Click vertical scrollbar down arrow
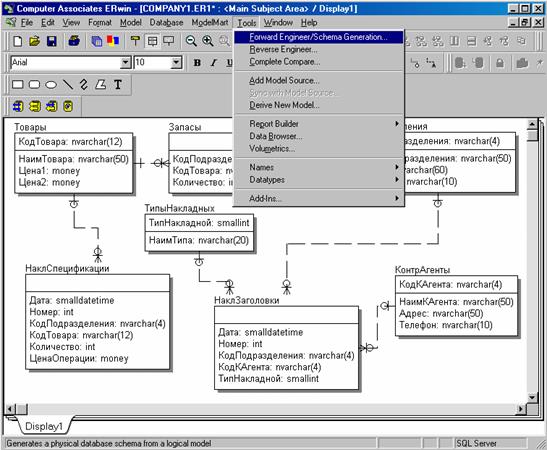Viewport: 547px width, 450px height. click(532, 397)
